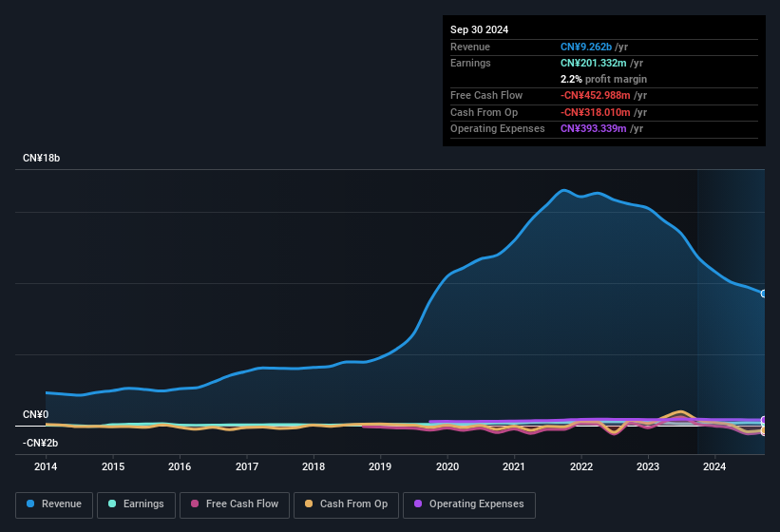Image resolution: width=780 pixels, height=532 pixels.
Task: Click the -CN¥318.010m cash from op value
Action: [596, 112]
